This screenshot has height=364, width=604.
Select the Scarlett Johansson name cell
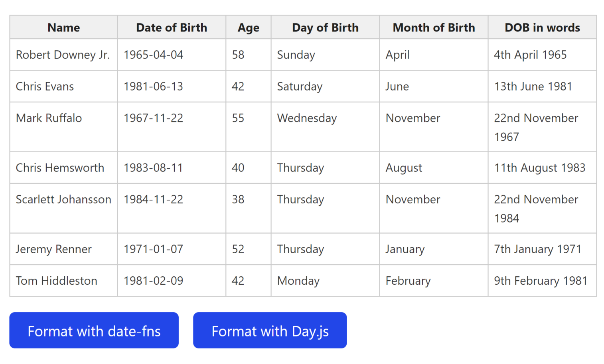64,208
